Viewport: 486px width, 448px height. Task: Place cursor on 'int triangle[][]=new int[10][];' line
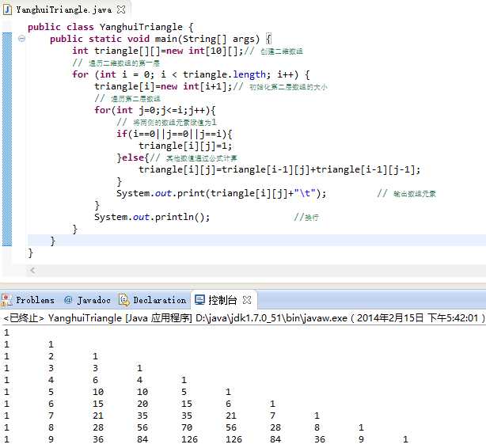pyautogui.click(x=158, y=51)
